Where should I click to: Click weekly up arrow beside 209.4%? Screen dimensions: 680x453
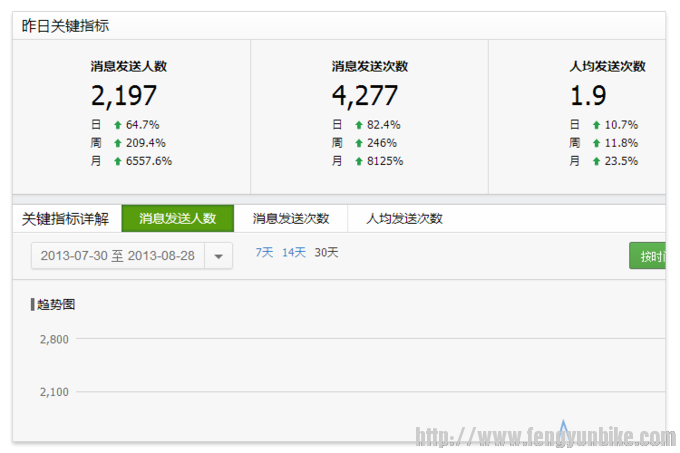point(117,143)
